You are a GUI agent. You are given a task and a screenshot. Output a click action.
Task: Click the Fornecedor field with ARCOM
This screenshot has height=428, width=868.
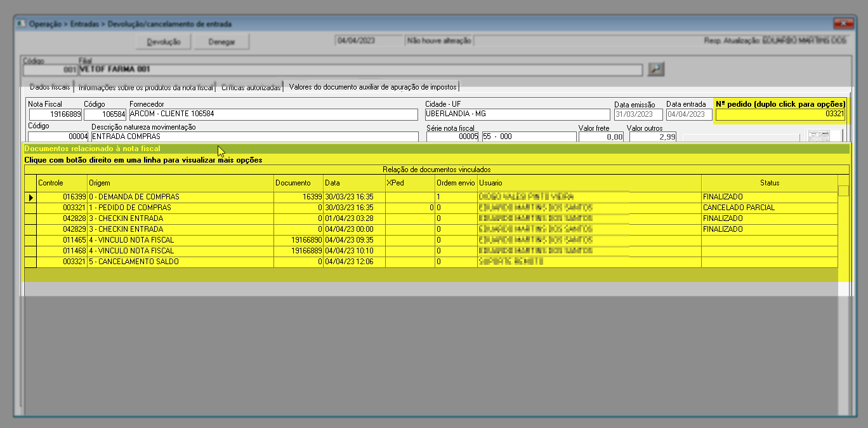pos(273,114)
